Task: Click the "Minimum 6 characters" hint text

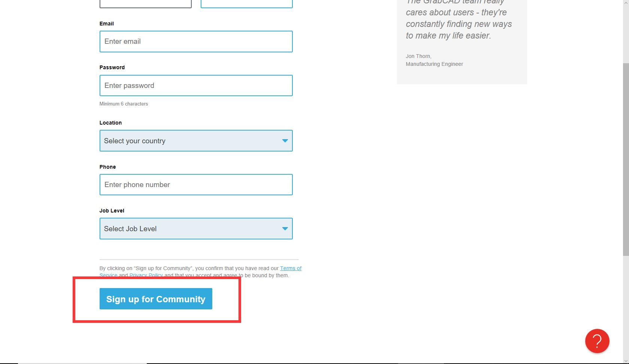Action: tap(124, 104)
